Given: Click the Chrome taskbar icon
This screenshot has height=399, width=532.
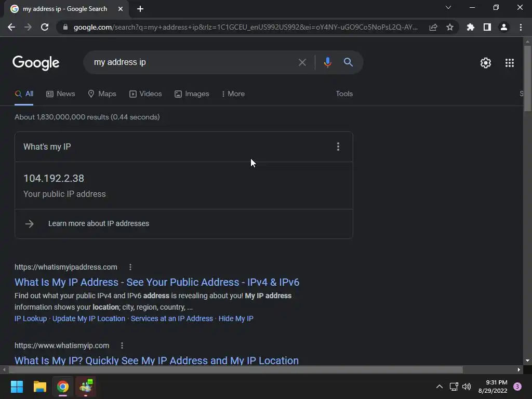Looking at the screenshot, I should [63, 387].
